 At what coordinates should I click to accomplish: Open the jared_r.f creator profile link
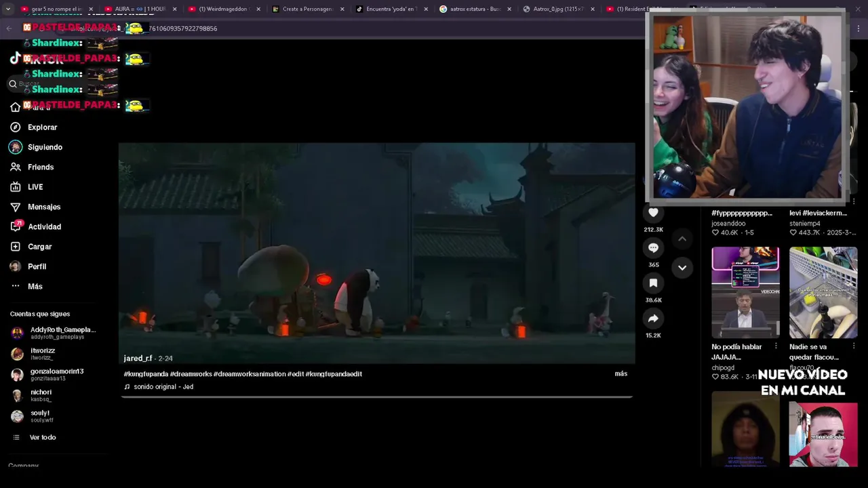[138, 358]
